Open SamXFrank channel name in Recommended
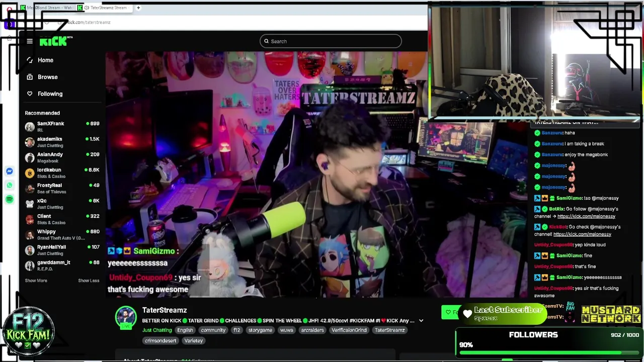 (50, 124)
